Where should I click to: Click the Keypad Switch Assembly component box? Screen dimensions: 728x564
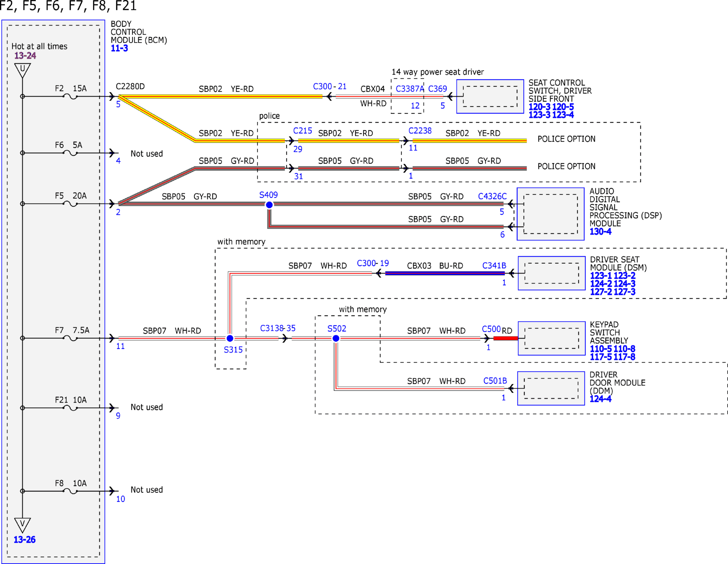pyautogui.click(x=552, y=338)
